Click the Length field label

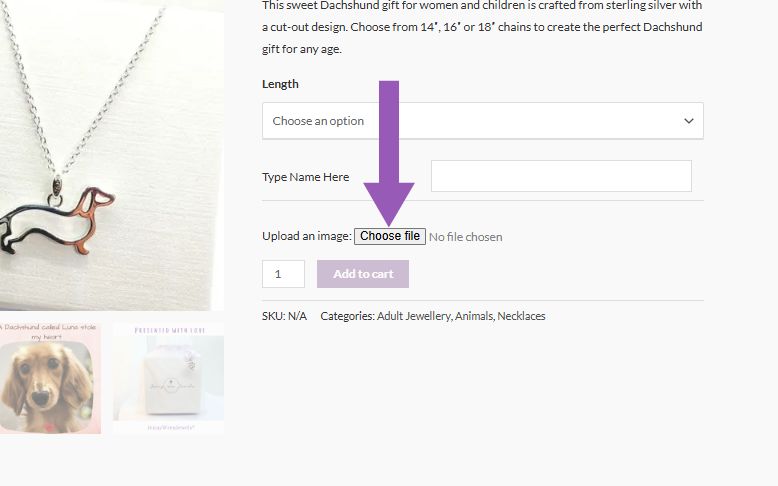(280, 84)
